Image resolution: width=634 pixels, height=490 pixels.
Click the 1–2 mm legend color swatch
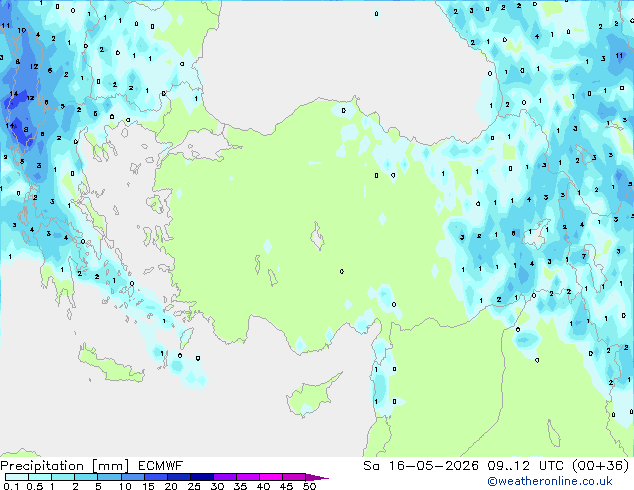(x=63, y=477)
